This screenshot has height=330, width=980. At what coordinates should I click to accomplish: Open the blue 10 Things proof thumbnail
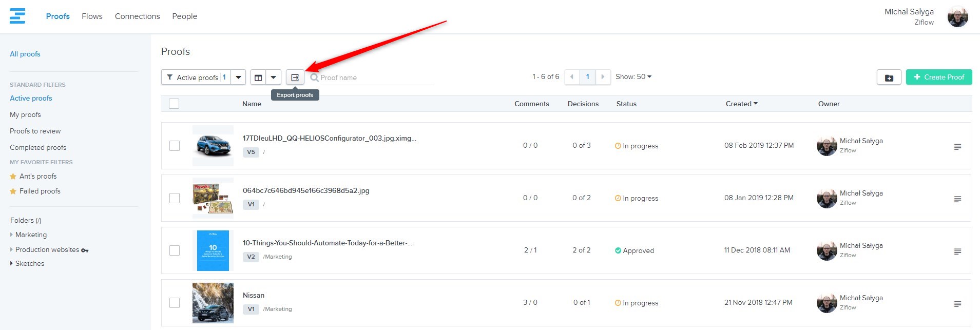pos(213,250)
